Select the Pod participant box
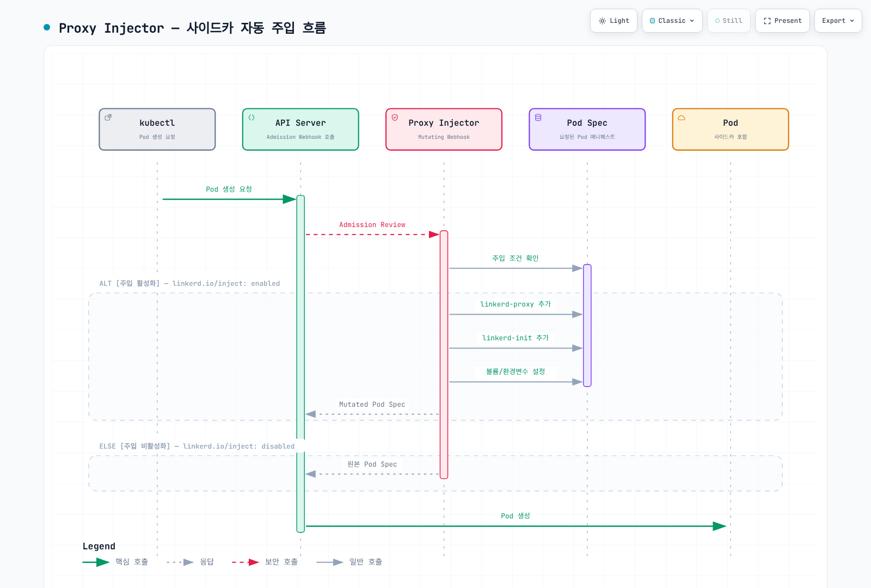 731,129
